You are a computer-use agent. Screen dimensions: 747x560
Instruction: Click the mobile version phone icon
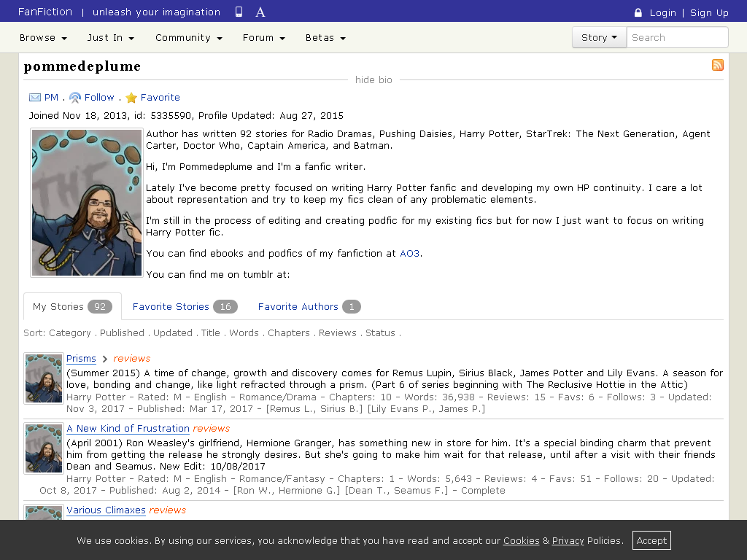pyautogui.click(x=239, y=12)
